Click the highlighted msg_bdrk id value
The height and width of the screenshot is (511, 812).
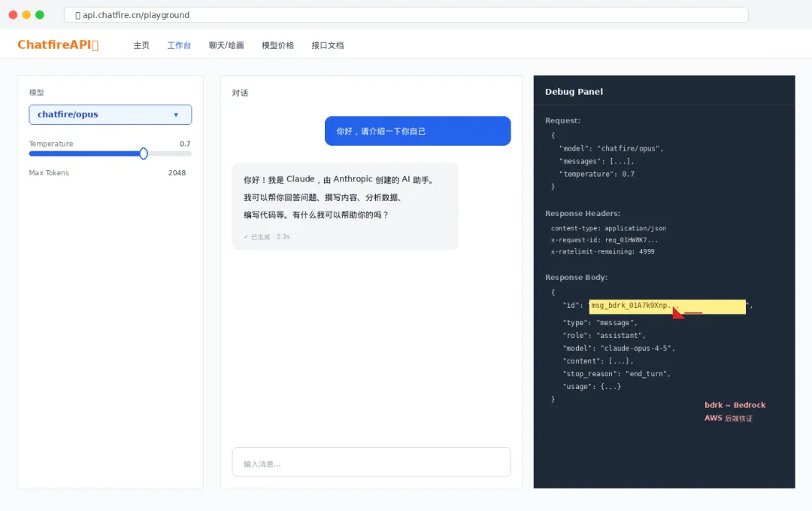pos(667,306)
